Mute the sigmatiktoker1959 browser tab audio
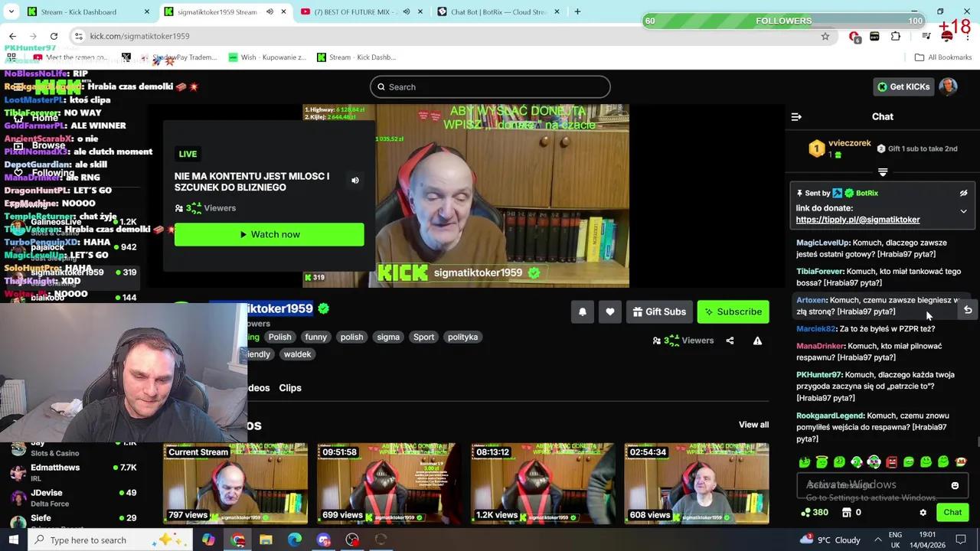This screenshot has width=980, height=551. pyautogui.click(x=269, y=11)
